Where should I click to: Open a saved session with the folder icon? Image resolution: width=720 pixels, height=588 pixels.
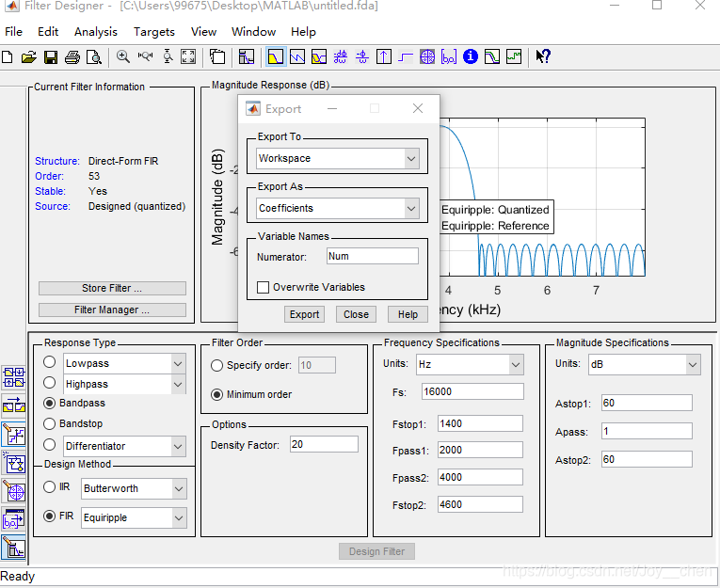click(x=29, y=57)
